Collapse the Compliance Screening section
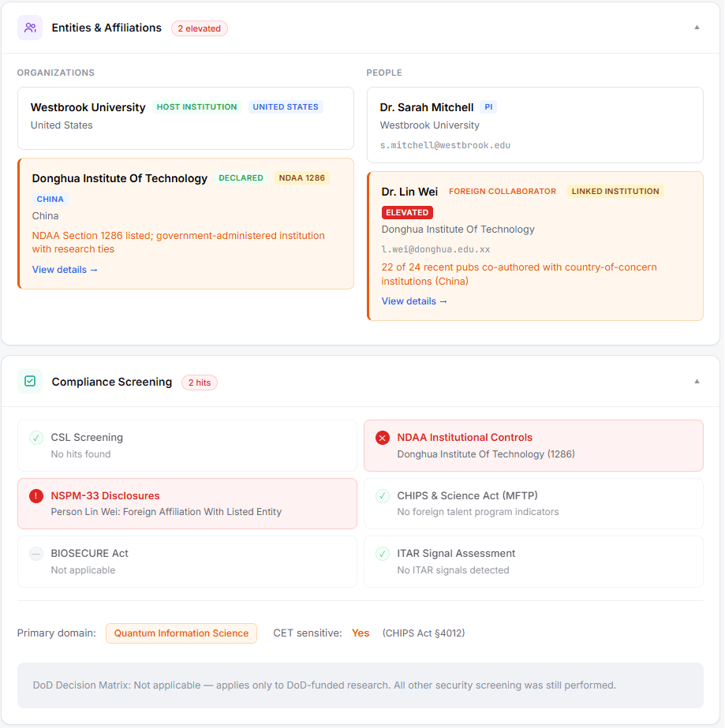Image resolution: width=725 pixels, height=728 pixels. 696,380
